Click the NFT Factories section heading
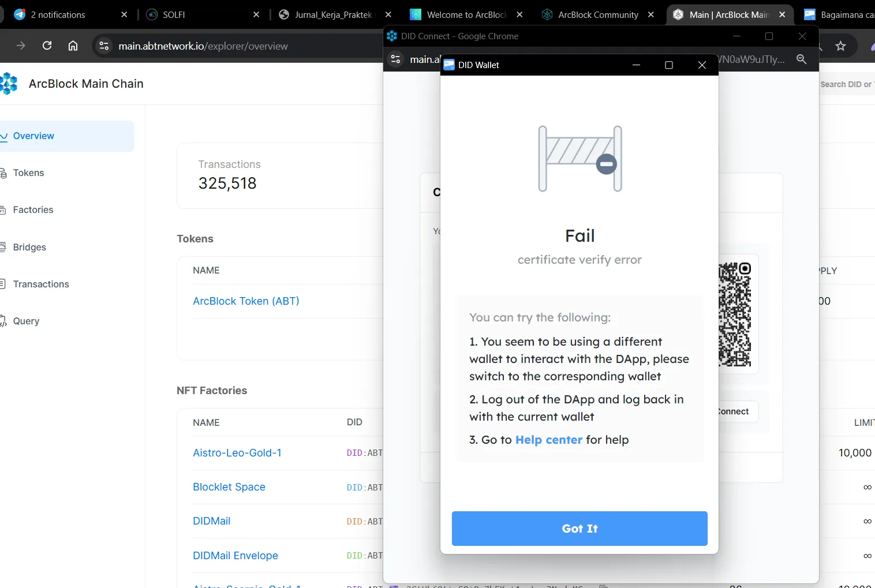875x588 pixels. point(212,391)
